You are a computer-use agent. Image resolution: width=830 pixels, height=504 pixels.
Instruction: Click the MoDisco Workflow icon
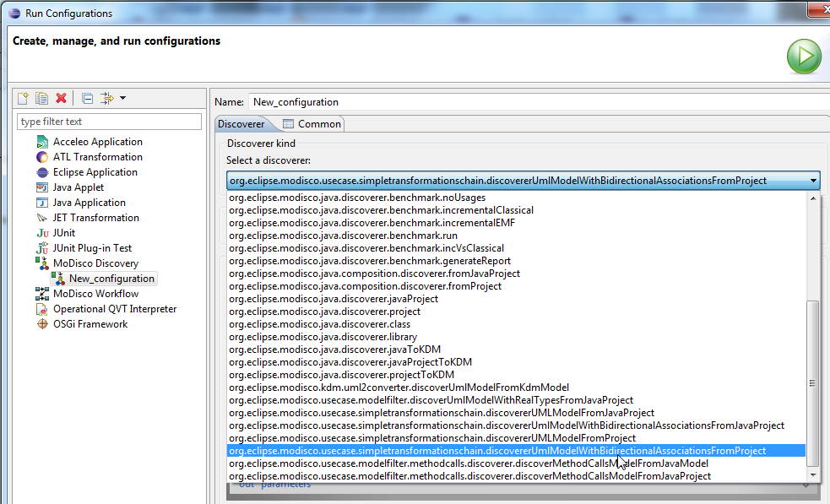(42, 294)
